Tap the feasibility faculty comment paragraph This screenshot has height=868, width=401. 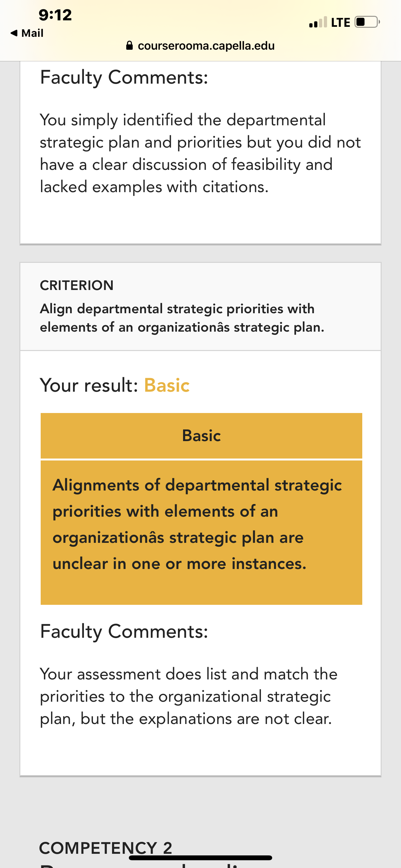[200, 153]
